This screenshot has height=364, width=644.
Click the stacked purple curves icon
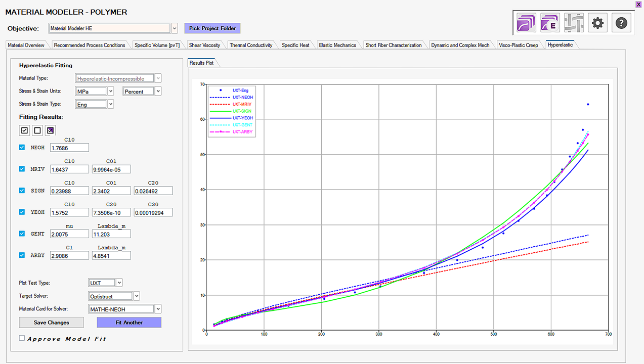(x=526, y=23)
